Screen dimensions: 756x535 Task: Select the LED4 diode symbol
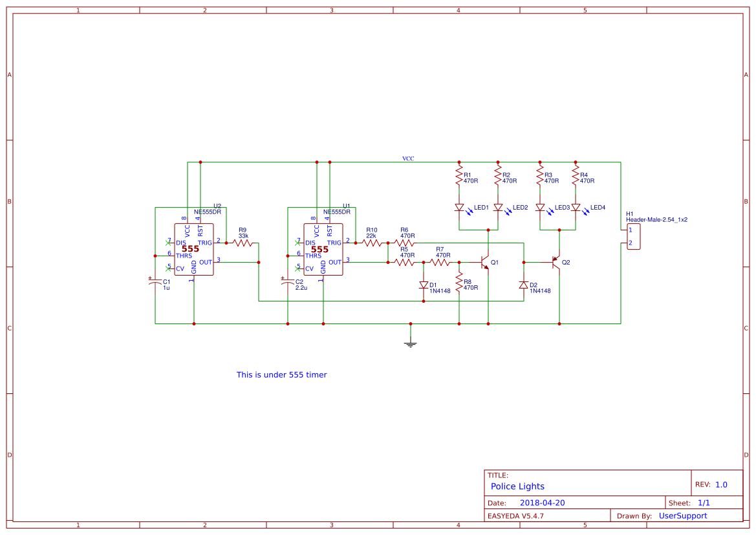pos(576,208)
